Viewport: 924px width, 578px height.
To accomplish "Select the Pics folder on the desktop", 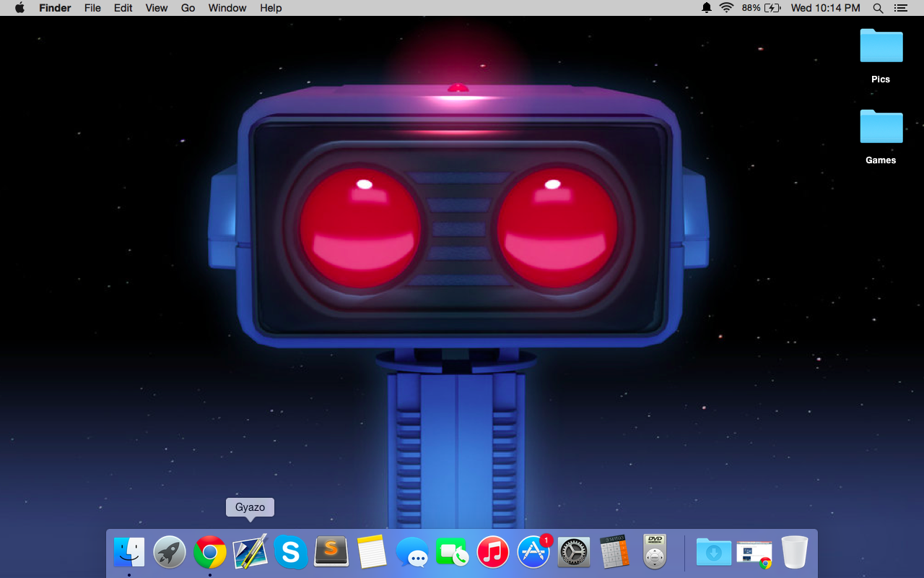I will pyautogui.click(x=881, y=56).
